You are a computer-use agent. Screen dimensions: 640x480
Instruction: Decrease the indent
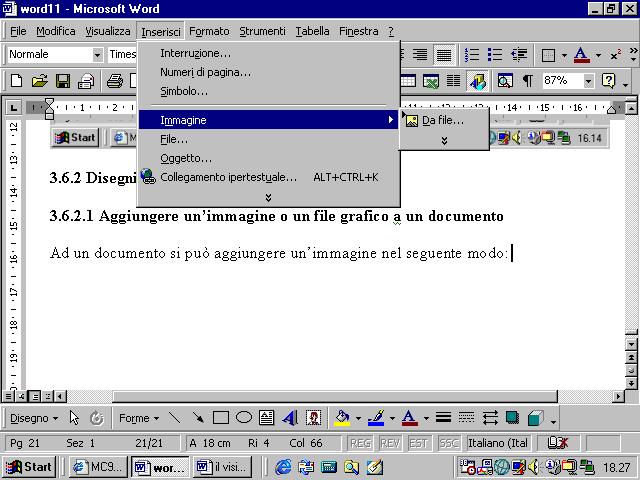coord(519,54)
